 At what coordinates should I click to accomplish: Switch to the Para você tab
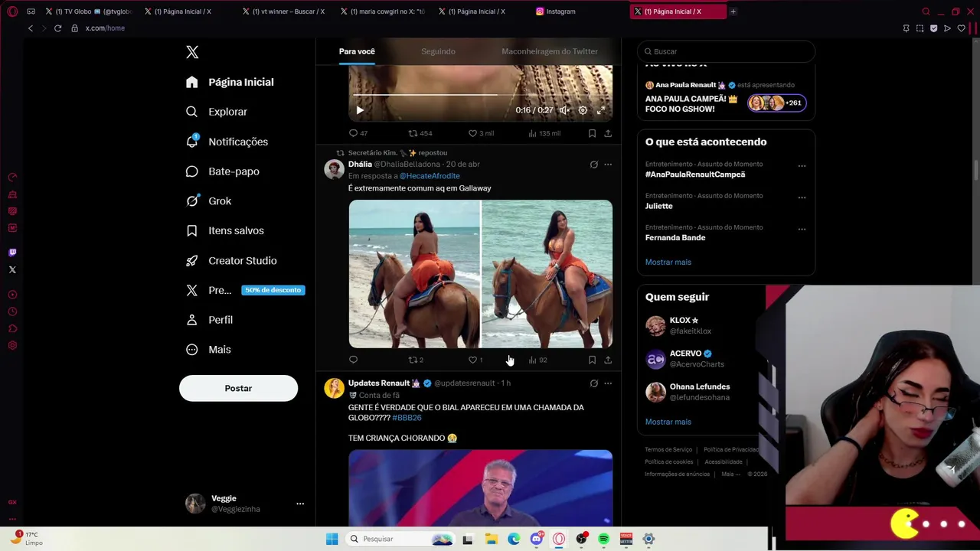[x=357, y=51]
